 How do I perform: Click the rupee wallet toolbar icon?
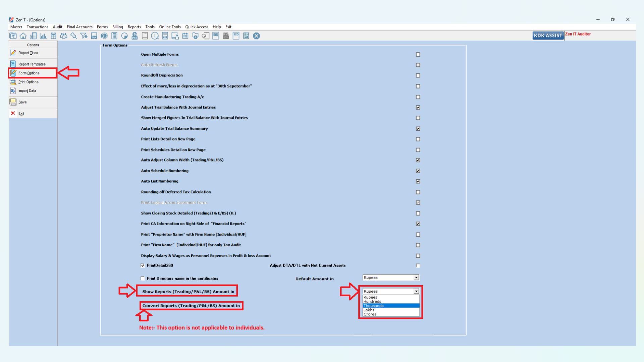point(13,36)
